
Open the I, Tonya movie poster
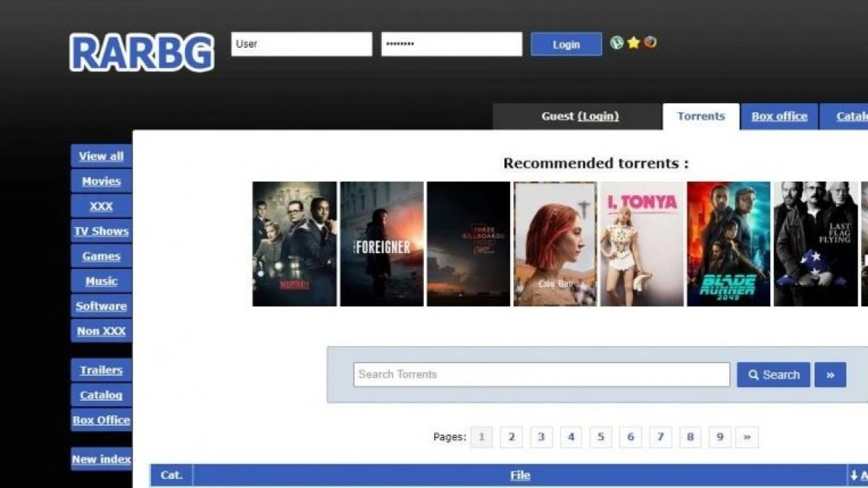click(x=642, y=244)
